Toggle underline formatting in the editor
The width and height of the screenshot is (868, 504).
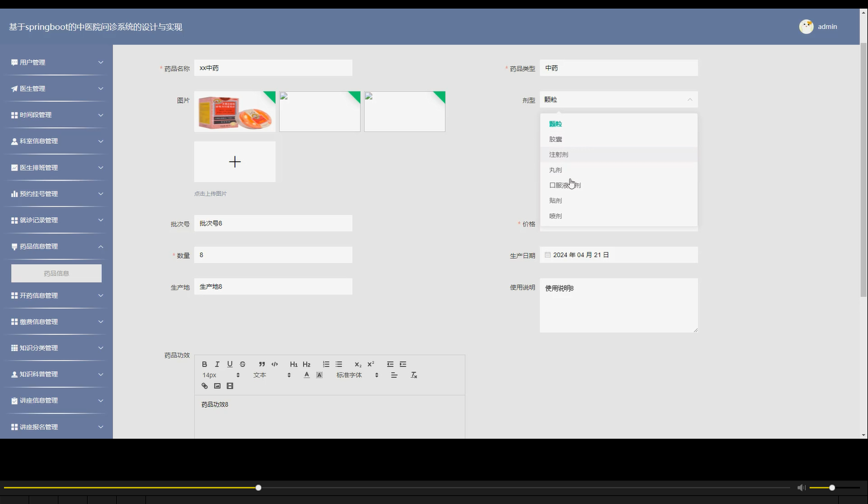(x=230, y=364)
